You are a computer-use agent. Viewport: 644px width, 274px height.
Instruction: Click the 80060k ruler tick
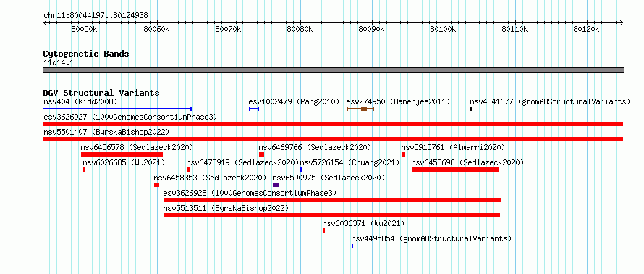tap(156, 30)
